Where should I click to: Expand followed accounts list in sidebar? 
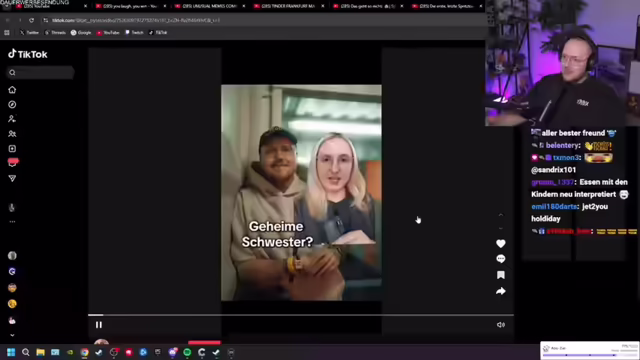[x=12, y=335]
